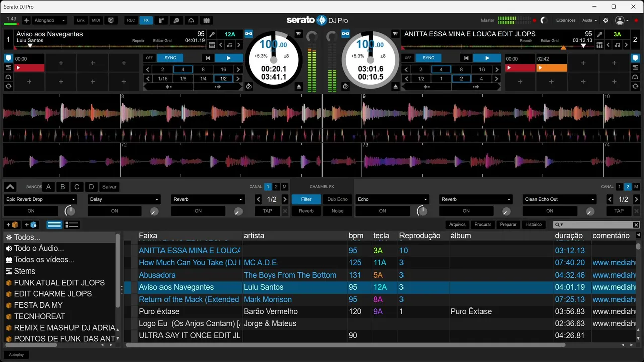Screen dimensions: 644x362
Task: Open deck 2 tempo range dropdown arrow
Action: [396, 34]
